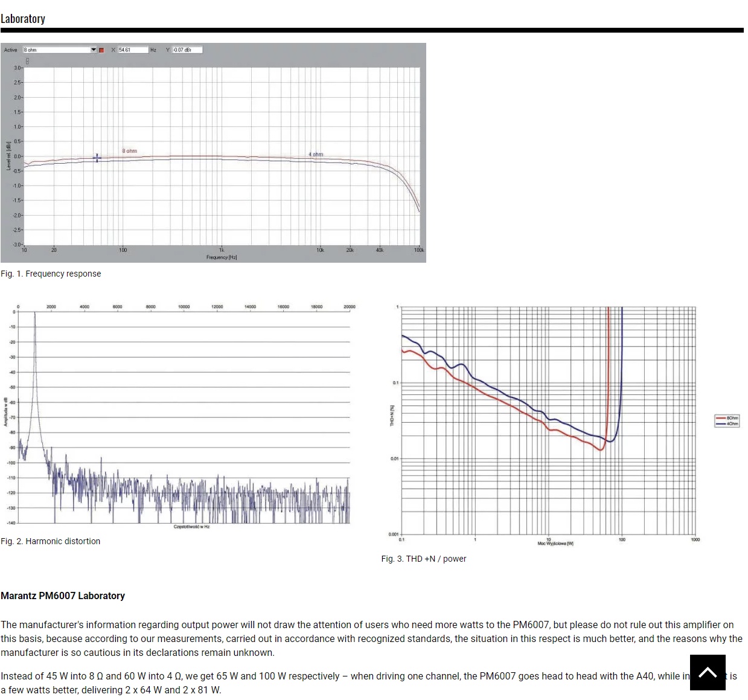Open the Active '8 ohm' dropdown arrow in chart

pyautogui.click(x=94, y=50)
